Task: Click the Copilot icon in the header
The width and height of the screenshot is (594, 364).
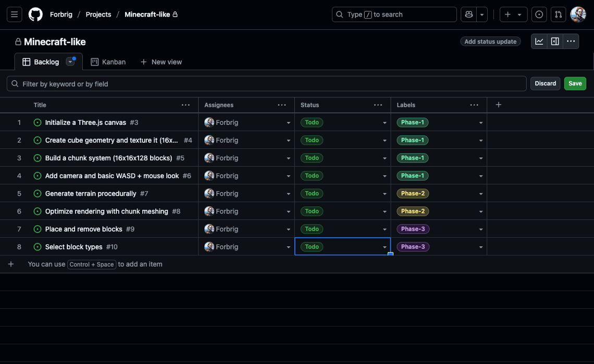Action: click(468, 14)
